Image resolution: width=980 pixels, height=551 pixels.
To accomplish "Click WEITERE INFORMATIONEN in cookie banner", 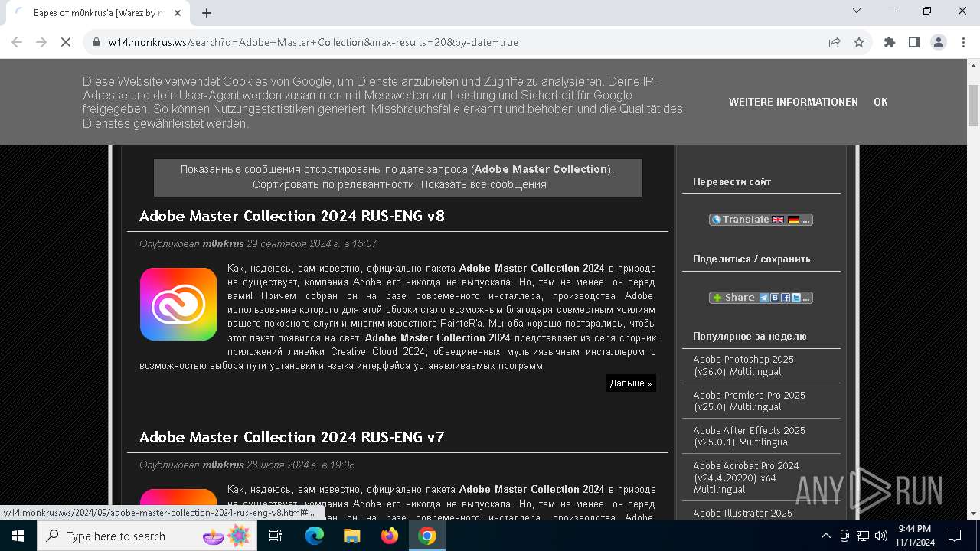I will point(793,102).
